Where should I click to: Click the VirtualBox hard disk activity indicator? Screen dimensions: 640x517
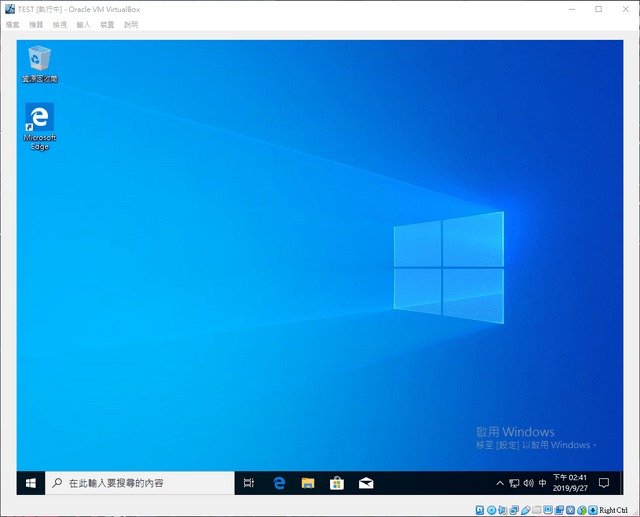pyautogui.click(x=480, y=510)
